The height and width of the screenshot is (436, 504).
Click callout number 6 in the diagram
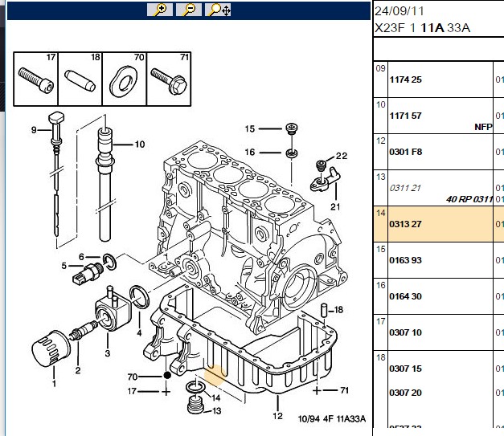tap(81, 257)
